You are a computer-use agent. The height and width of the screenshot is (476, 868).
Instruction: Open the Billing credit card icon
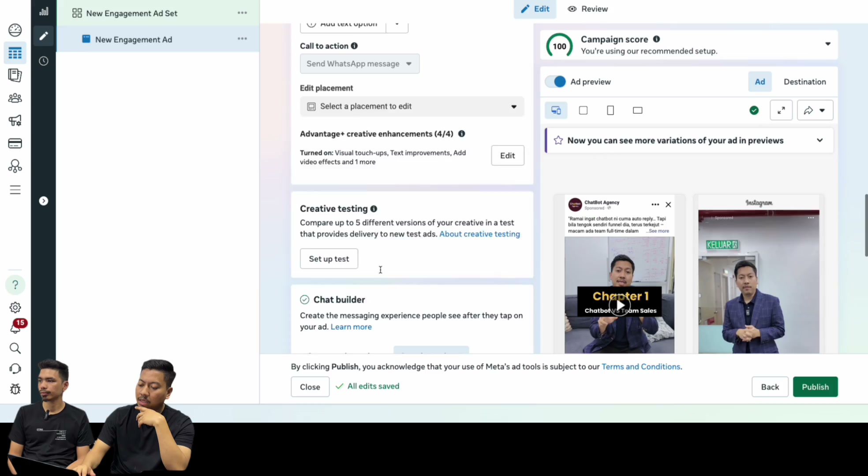[x=15, y=143]
